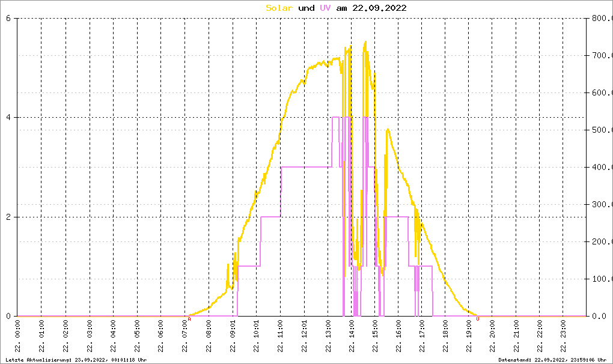The width and height of the screenshot is (613, 364).
Task: Click left y-axis value '6'
Action: point(8,18)
